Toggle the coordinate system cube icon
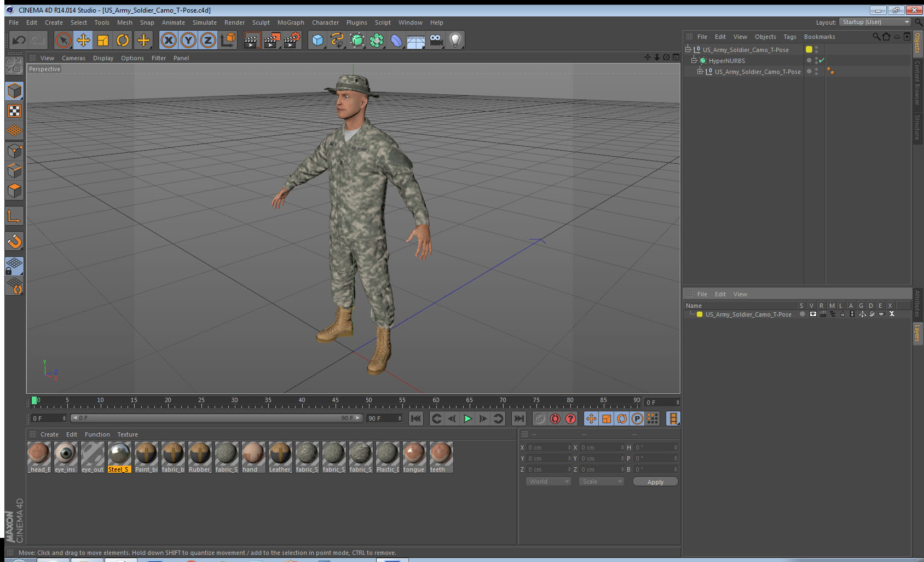The image size is (924, 562). coord(228,40)
